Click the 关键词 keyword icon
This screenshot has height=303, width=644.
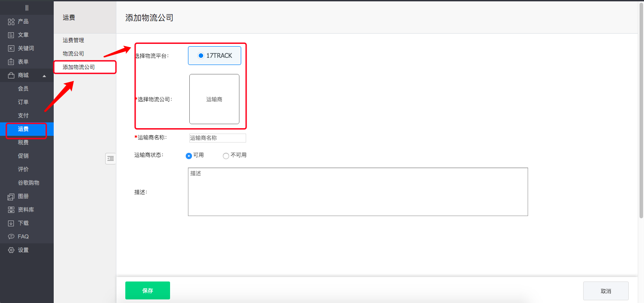10,48
